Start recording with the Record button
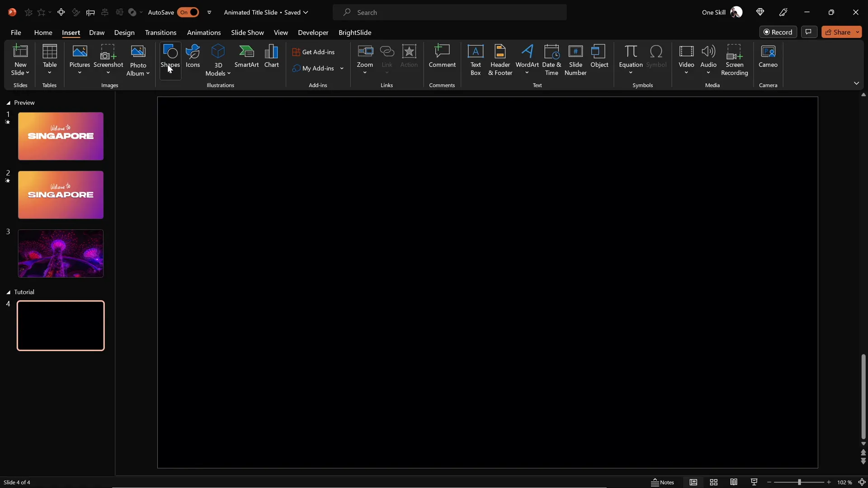The height and width of the screenshot is (488, 868). pyautogui.click(x=778, y=32)
